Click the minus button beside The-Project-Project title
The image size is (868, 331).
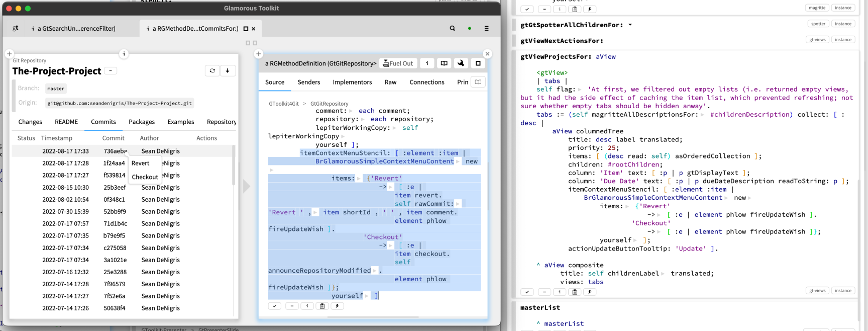coord(111,71)
